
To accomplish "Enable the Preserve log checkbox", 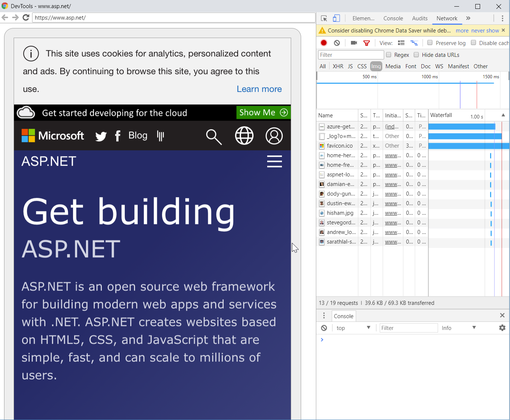I will click(430, 43).
